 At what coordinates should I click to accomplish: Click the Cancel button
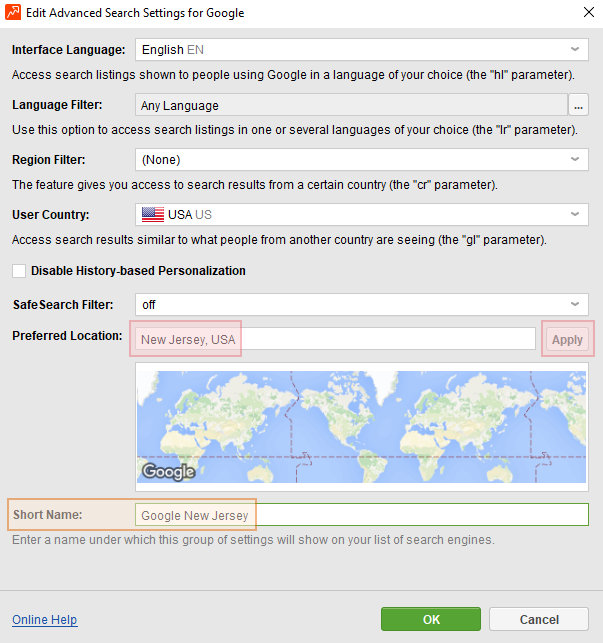[x=539, y=619]
